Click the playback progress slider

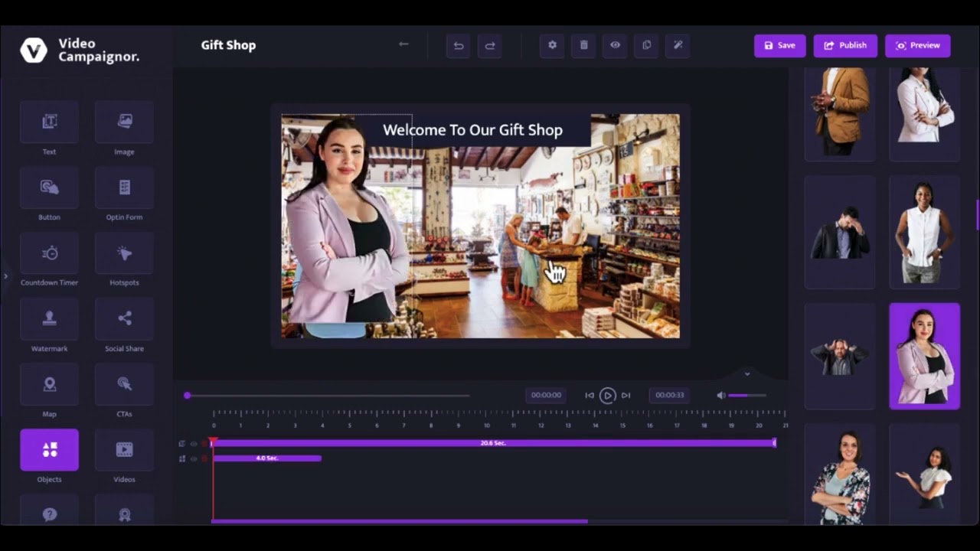[x=328, y=396]
